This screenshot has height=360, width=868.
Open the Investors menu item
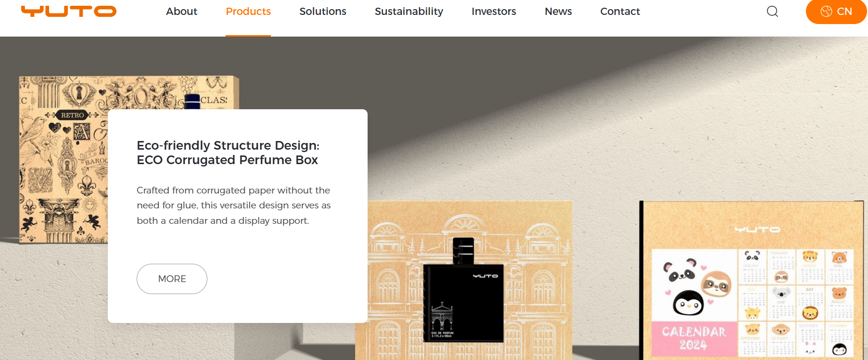coord(494,11)
